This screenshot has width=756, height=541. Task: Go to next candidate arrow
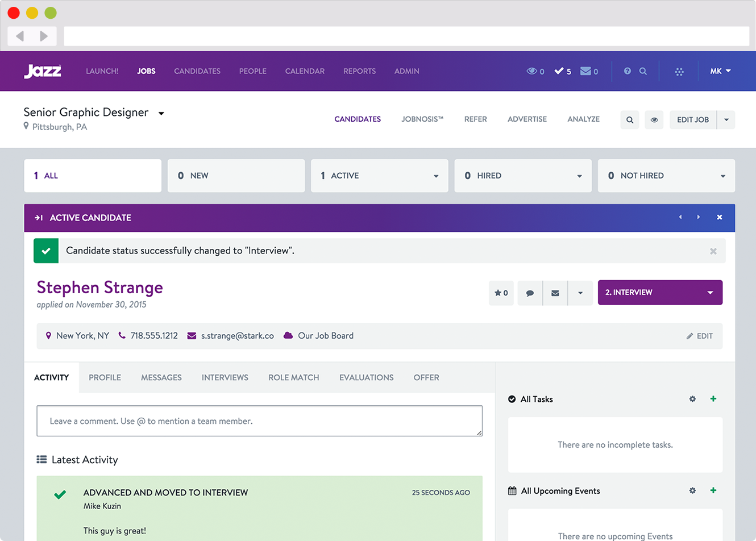[699, 218]
